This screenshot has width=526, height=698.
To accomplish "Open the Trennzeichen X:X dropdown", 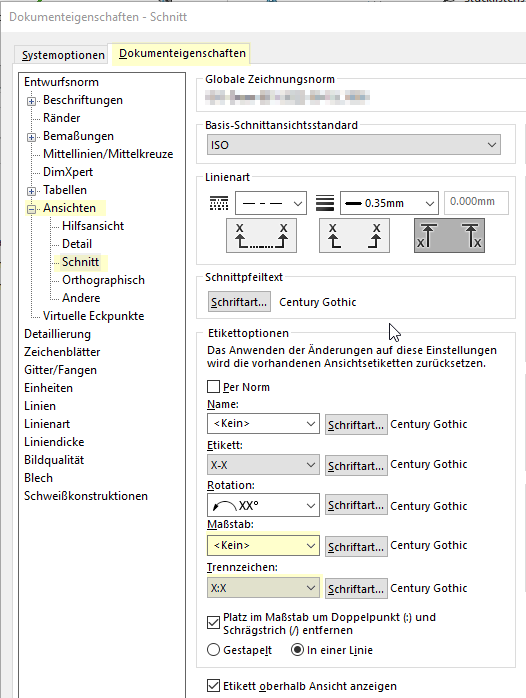I will click(x=263, y=588).
